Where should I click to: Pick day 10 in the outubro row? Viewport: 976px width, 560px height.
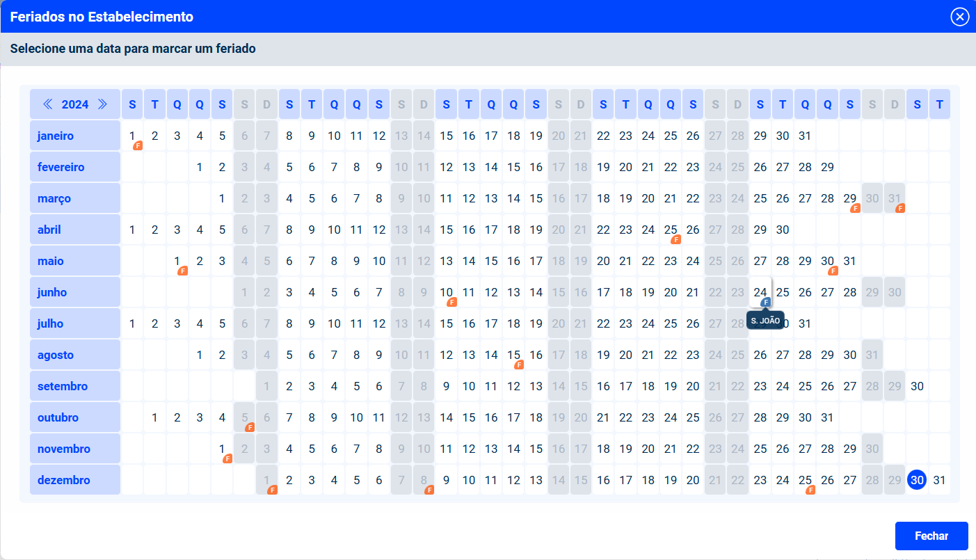tap(357, 417)
